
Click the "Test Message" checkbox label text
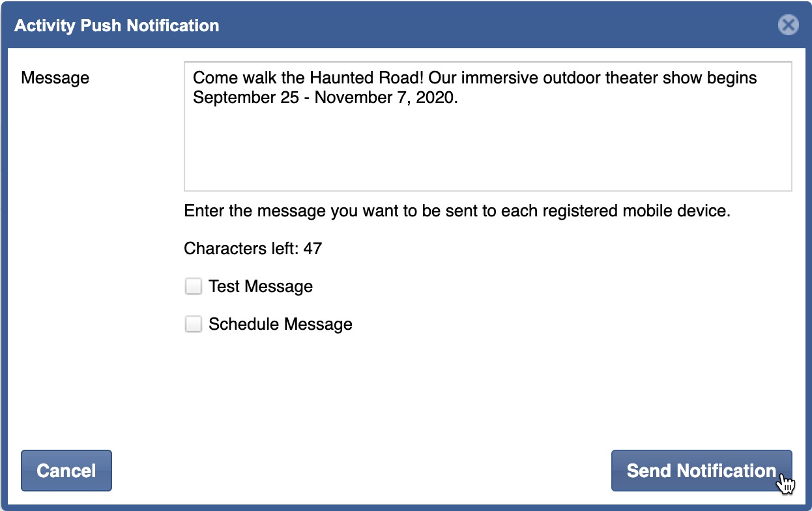coord(261,287)
